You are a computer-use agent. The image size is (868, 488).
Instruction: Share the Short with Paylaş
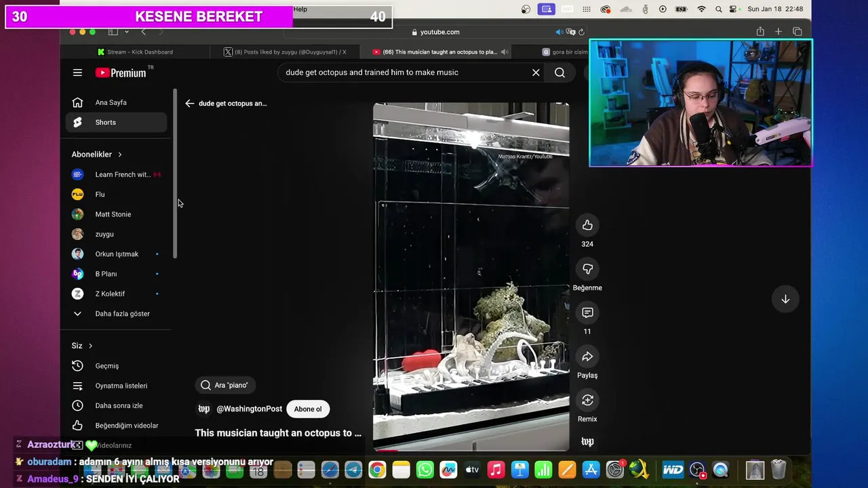pos(587,357)
